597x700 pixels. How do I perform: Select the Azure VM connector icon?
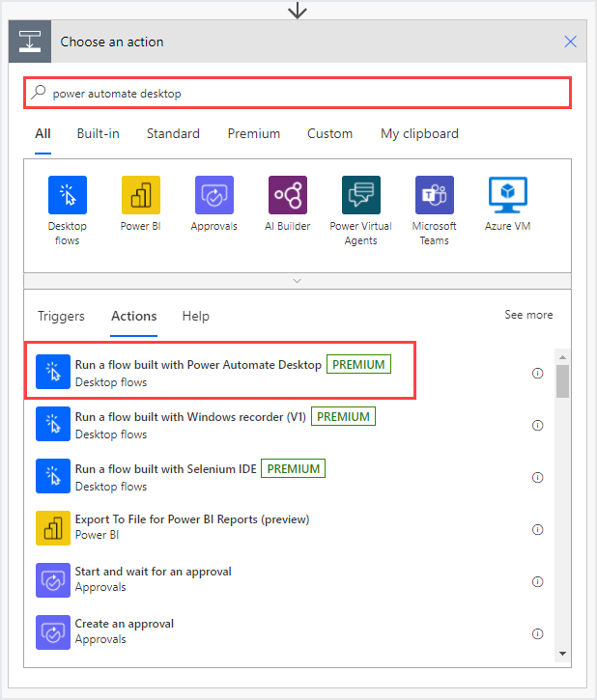click(508, 195)
